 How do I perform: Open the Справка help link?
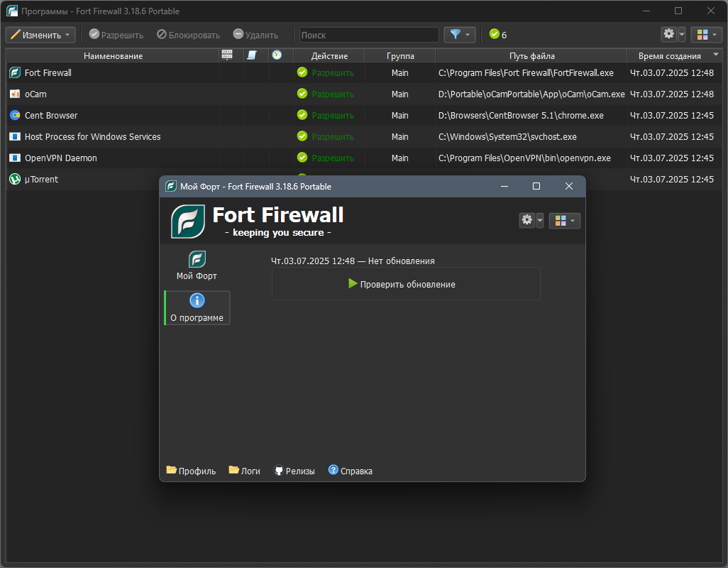pyautogui.click(x=351, y=471)
